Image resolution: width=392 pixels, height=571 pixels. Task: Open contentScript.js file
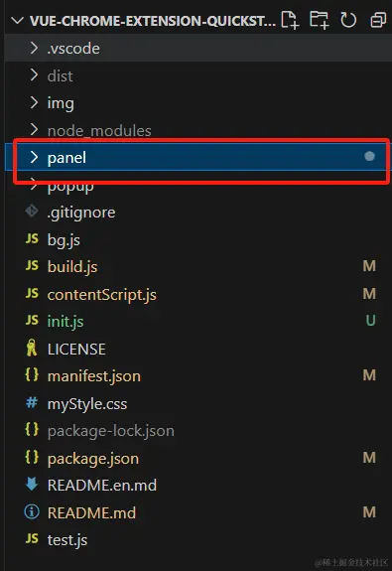pos(102,294)
